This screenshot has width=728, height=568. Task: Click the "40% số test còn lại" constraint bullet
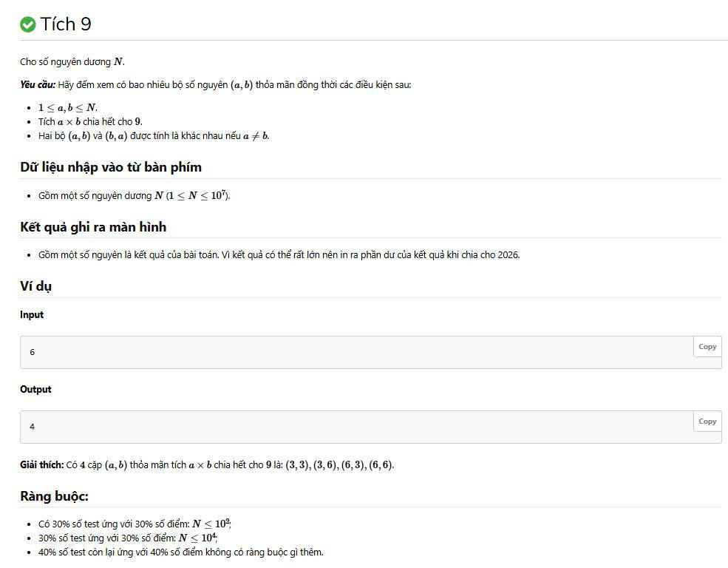pyautogui.click(x=180, y=552)
